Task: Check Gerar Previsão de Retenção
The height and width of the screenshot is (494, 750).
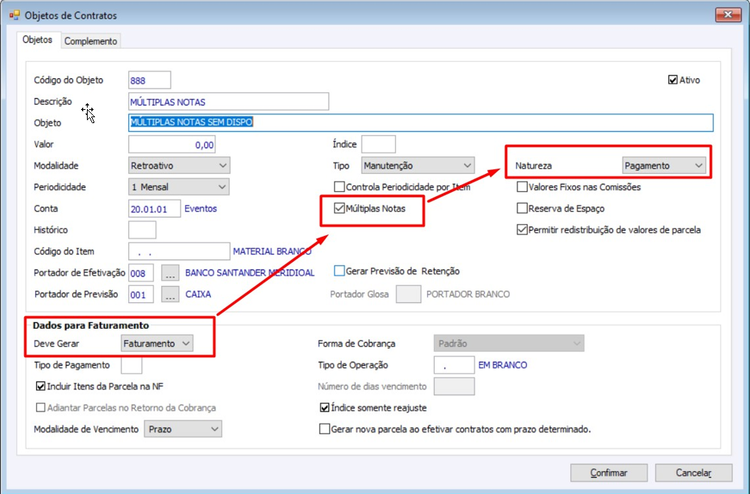Action: coord(339,271)
